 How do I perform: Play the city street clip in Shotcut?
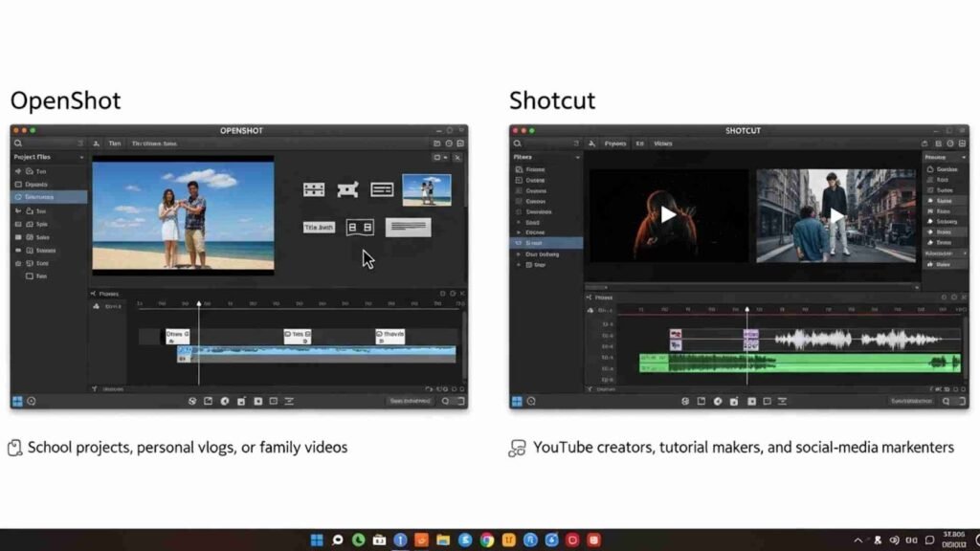coord(837,215)
